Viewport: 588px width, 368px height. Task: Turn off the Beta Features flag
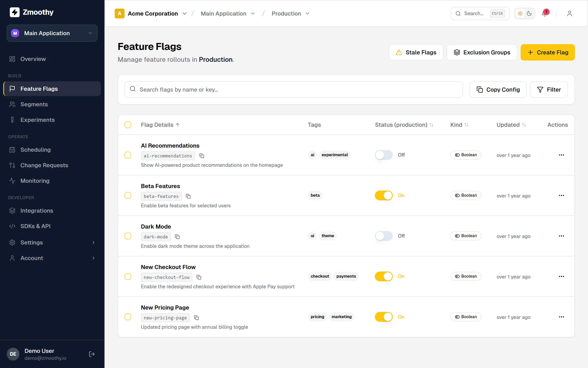click(384, 195)
